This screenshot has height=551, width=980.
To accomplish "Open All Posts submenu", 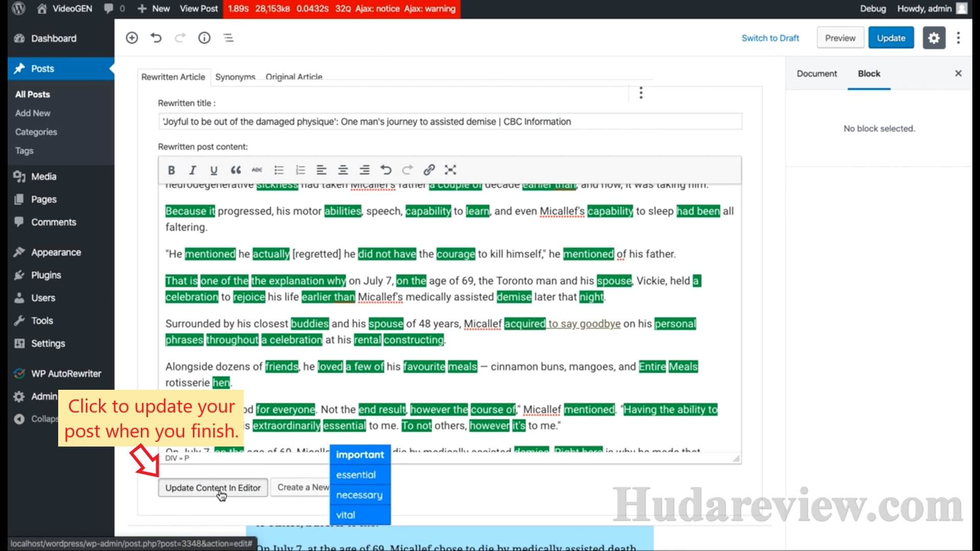I will (33, 94).
